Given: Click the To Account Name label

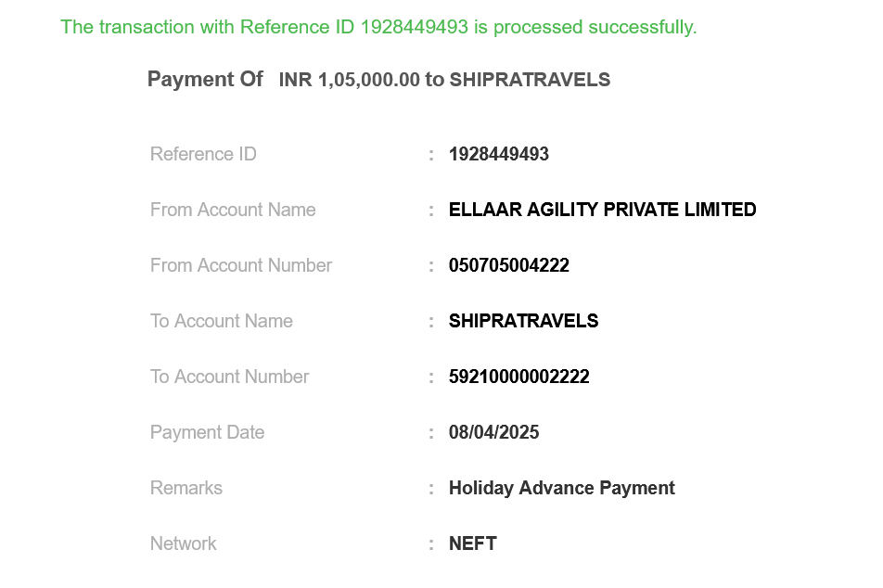Looking at the screenshot, I should 221,321.
